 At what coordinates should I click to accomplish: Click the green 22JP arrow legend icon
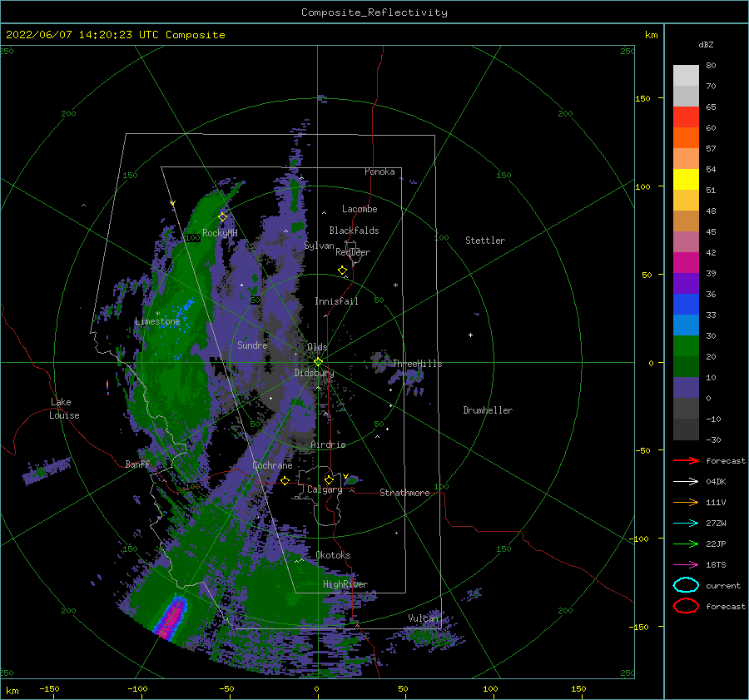tap(686, 544)
